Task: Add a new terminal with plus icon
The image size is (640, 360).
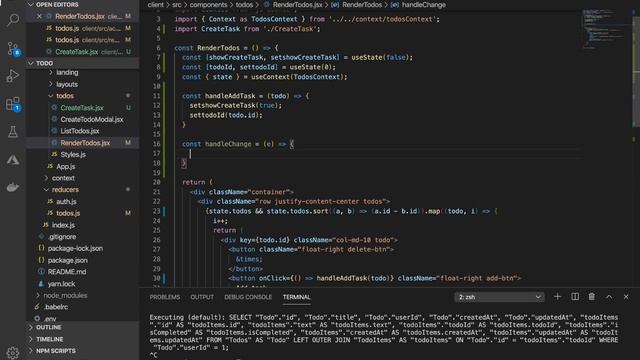Action: pyautogui.click(x=557, y=297)
